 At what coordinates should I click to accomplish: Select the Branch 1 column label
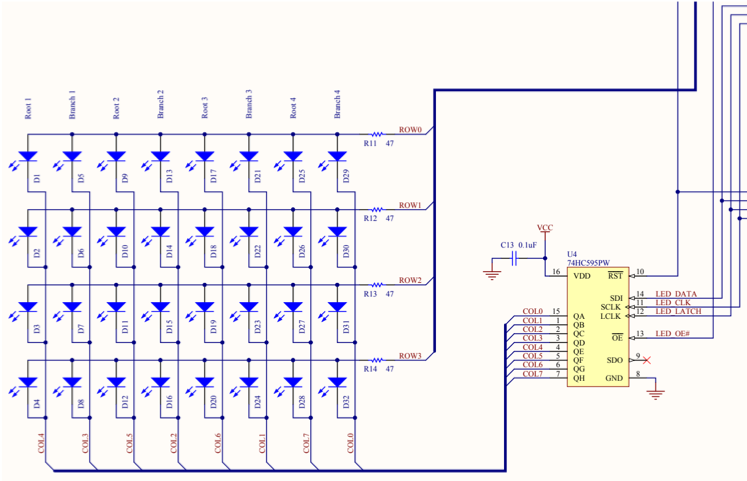pos(72,104)
